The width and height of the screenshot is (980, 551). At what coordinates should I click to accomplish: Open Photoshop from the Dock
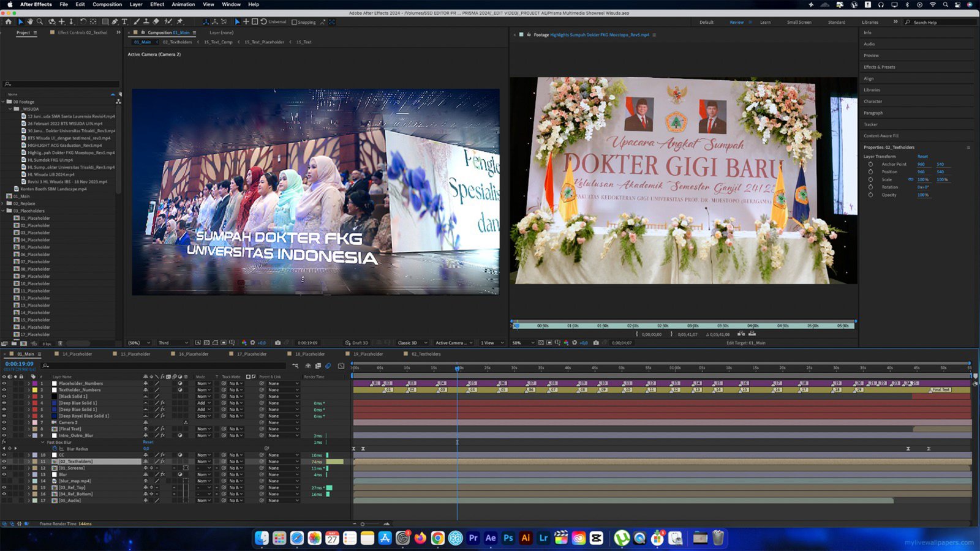(x=508, y=538)
